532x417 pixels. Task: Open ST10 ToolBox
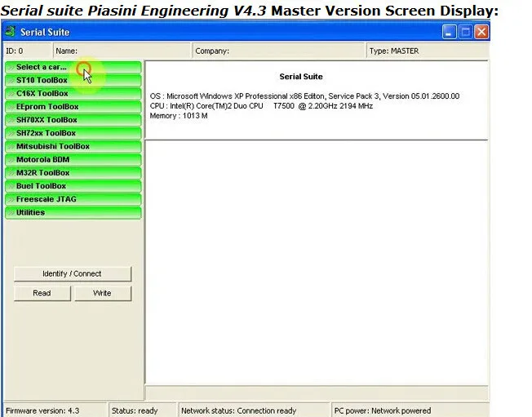[x=73, y=81]
